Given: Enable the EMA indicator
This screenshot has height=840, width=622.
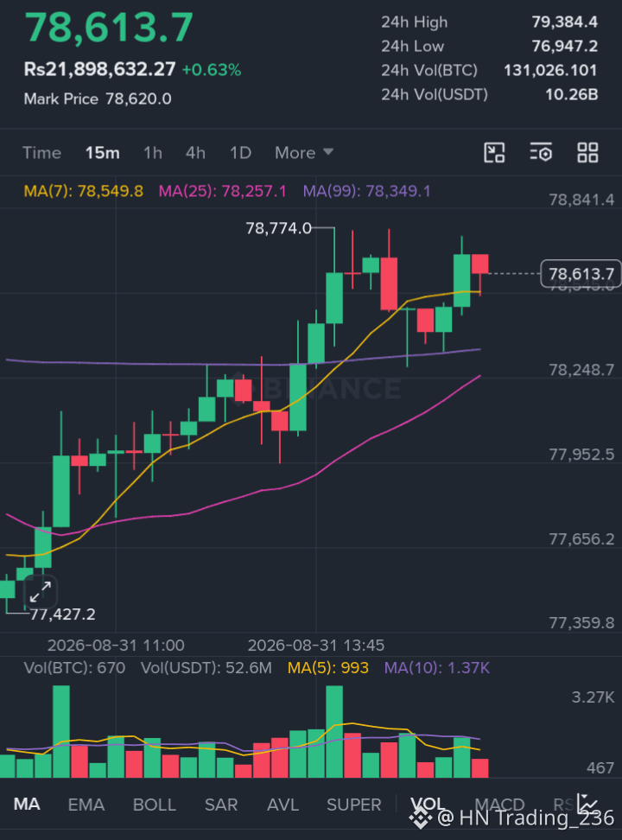Looking at the screenshot, I should [86, 804].
